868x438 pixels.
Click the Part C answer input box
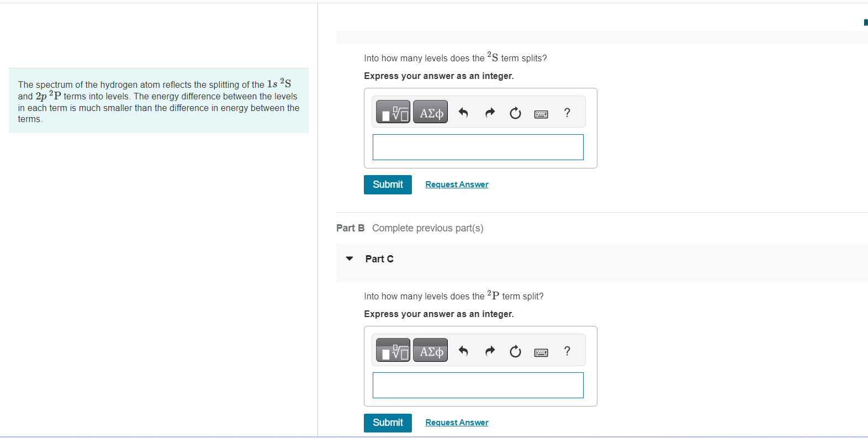pos(478,385)
